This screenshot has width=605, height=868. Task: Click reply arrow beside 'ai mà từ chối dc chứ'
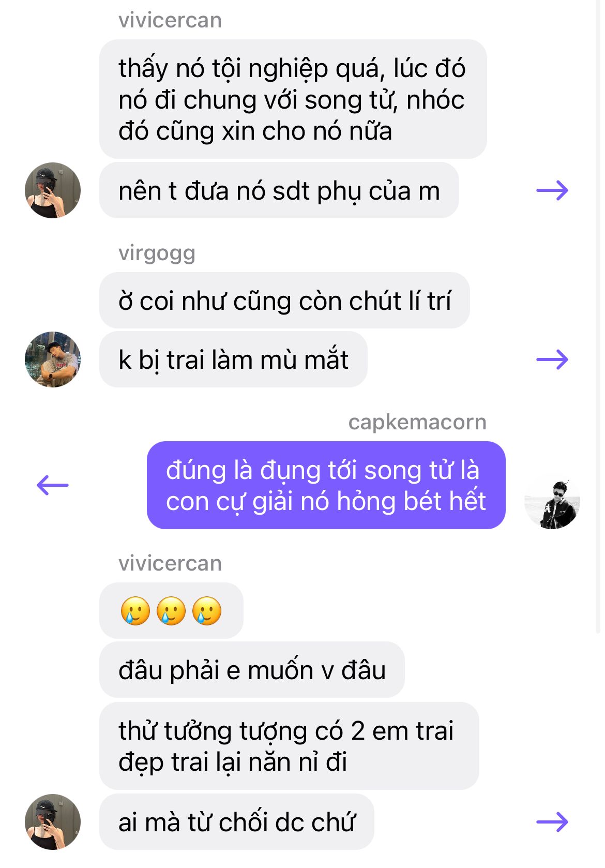point(552,822)
